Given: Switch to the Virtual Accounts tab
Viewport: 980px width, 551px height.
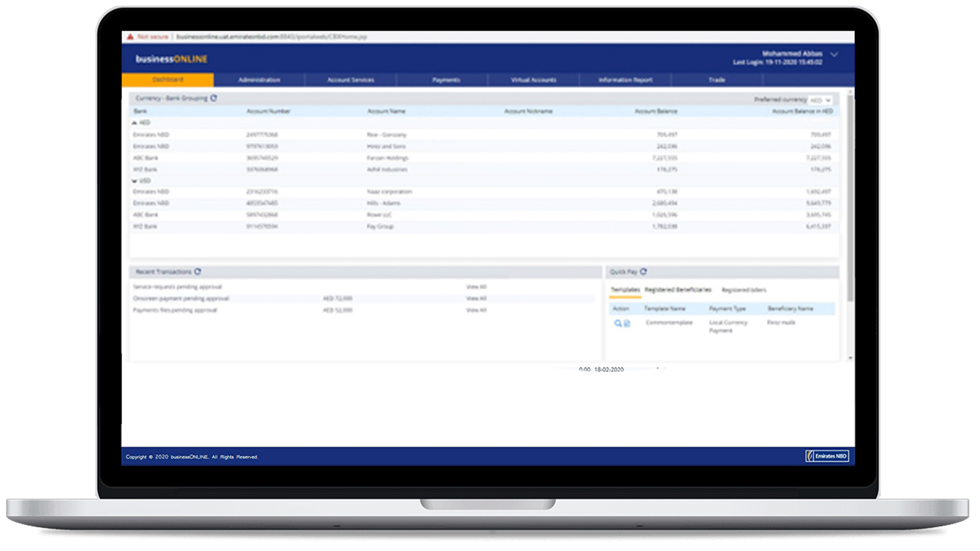Looking at the screenshot, I should (533, 80).
